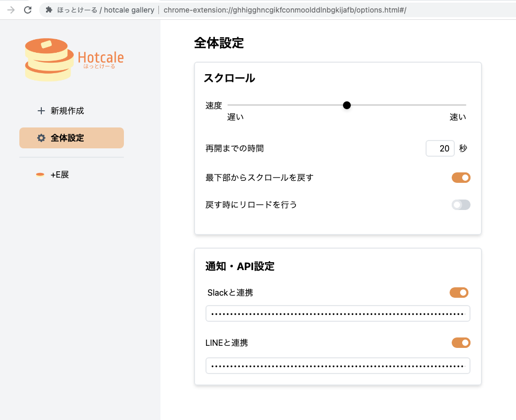Image resolution: width=516 pixels, height=420 pixels.
Task: Click the Slack token password field
Action: tap(338, 314)
